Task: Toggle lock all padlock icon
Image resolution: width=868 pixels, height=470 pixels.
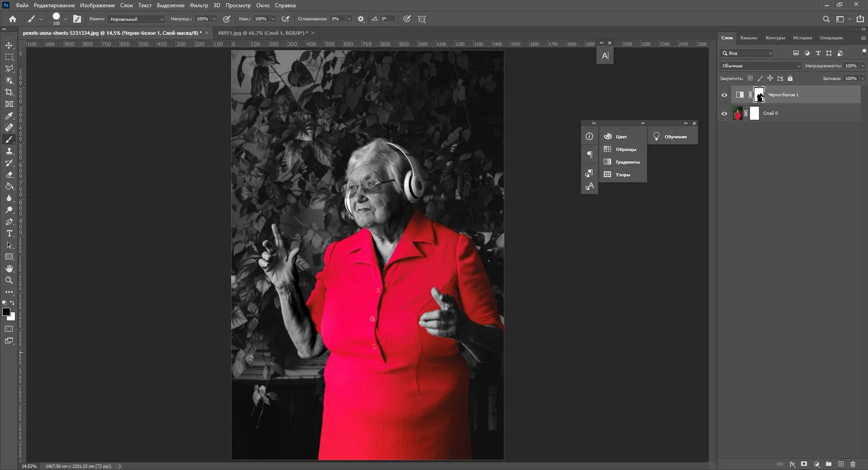Action: tap(790, 78)
